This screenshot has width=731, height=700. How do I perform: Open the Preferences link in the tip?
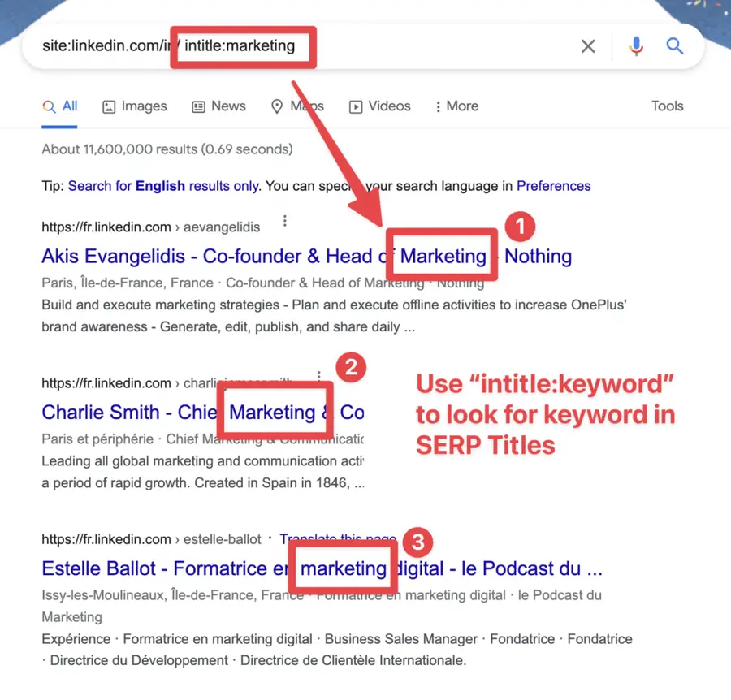(553, 186)
